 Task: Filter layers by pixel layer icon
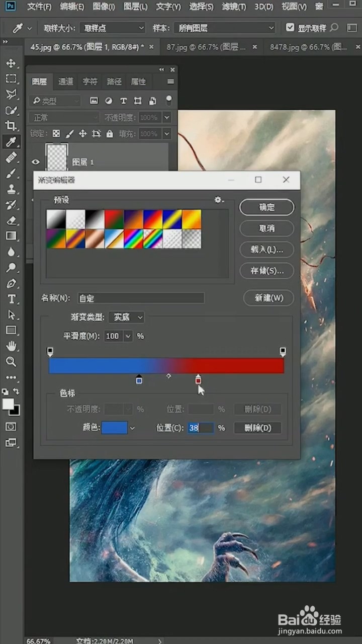[94, 101]
